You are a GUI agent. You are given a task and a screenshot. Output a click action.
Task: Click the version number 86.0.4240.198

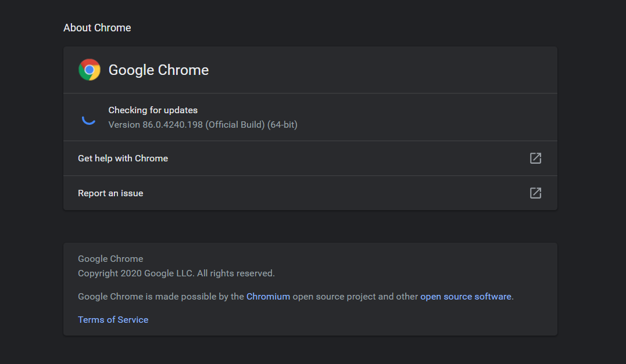pos(173,125)
